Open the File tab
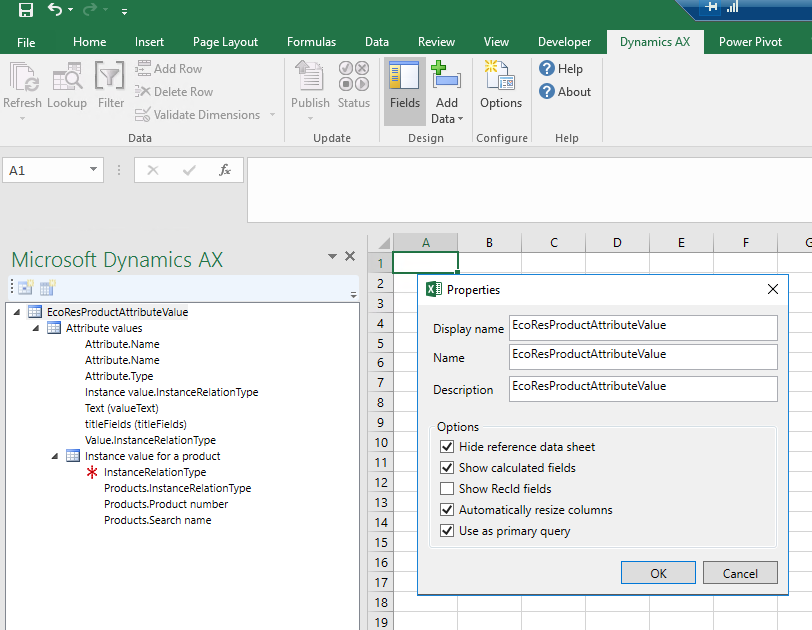This screenshot has width=812, height=630. click(26, 42)
